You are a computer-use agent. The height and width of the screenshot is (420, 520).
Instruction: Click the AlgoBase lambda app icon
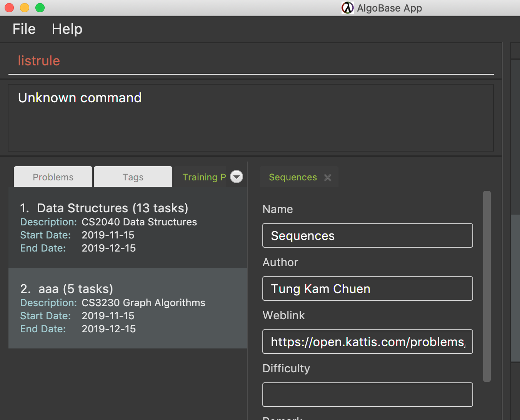(x=347, y=8)
